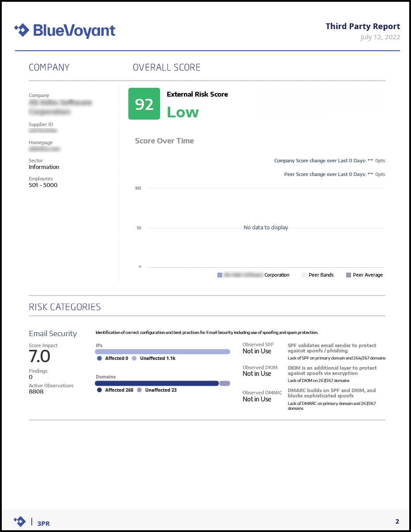Click the Peer Average legend swatch

coord(348,275)
